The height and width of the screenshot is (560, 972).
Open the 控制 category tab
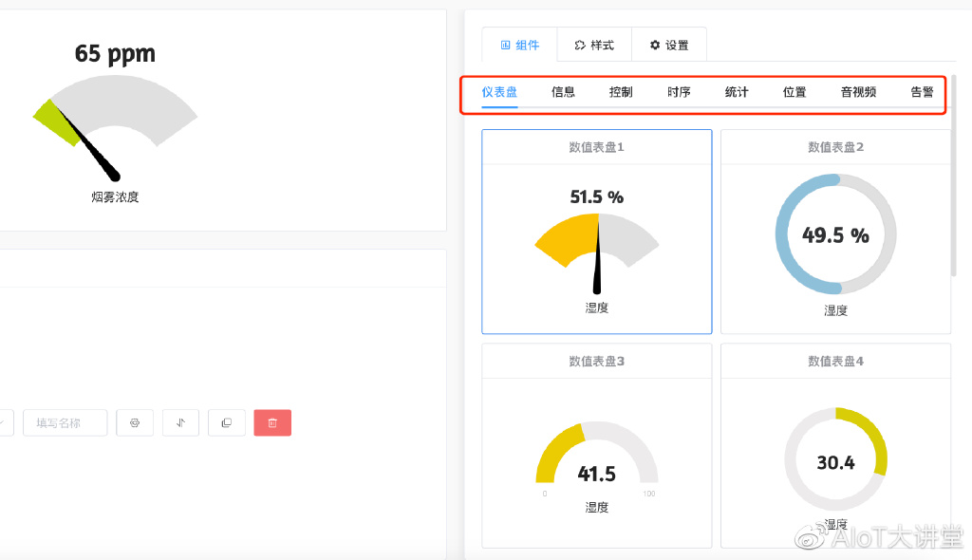(x=621, y=92)
